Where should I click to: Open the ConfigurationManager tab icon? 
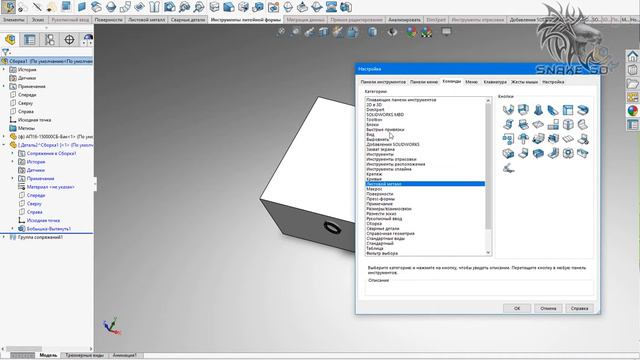point(49,40)
